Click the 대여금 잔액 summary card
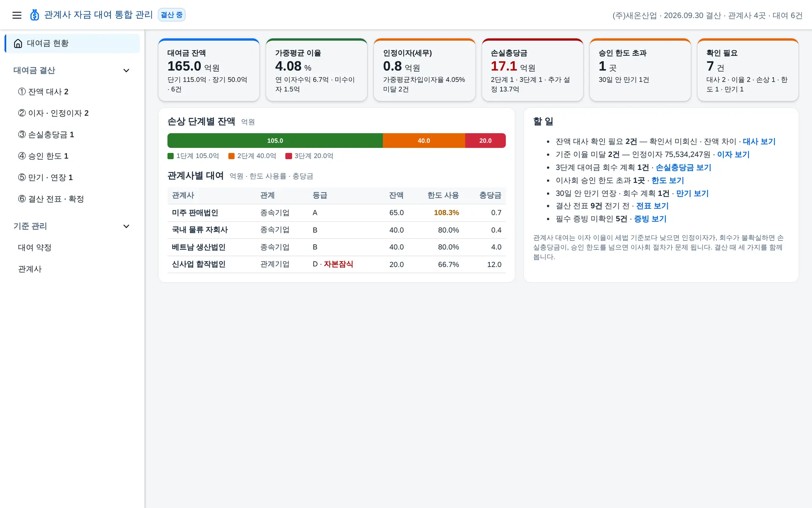Viewport: 812px width, 508px height. click(x=209, y=70)
